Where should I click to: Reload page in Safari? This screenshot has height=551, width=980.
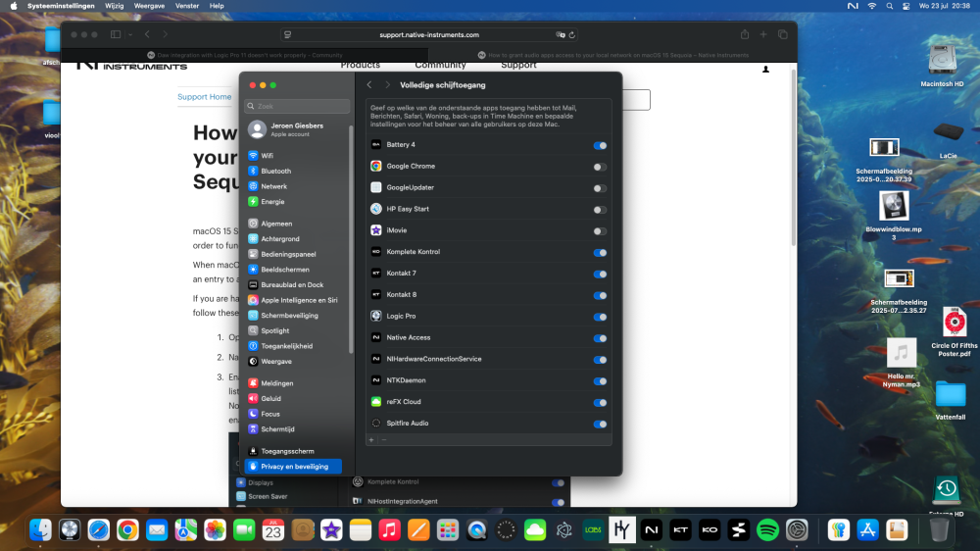(x=572, y=35)
